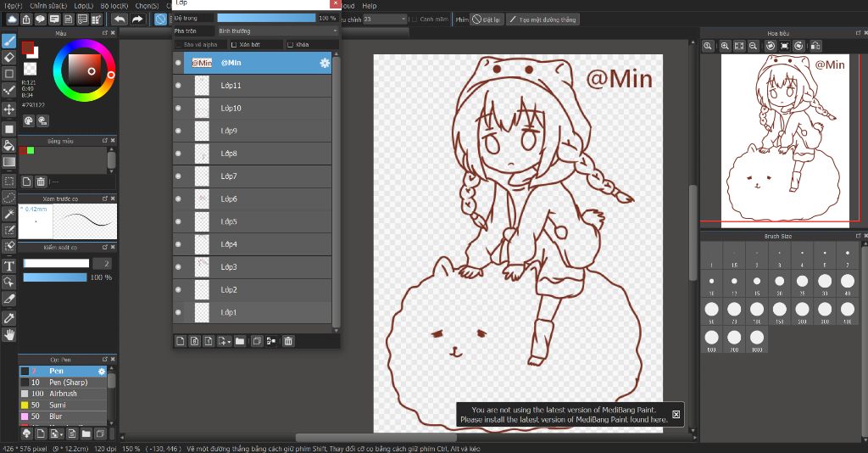
Task: Add a new 1-bit layer
Action: pyautogui.click(x=209, y=341)
